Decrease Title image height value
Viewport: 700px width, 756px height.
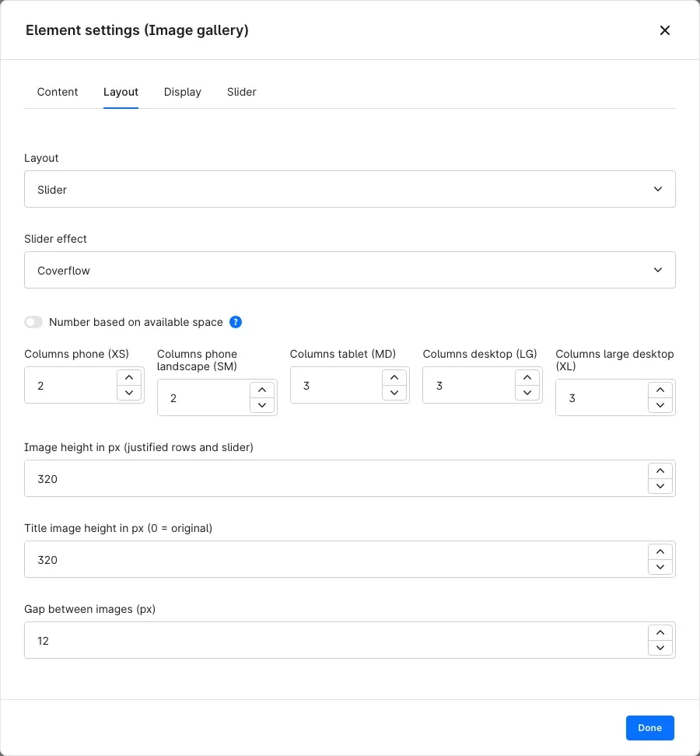pyautogui.click(x=660, y=567)
